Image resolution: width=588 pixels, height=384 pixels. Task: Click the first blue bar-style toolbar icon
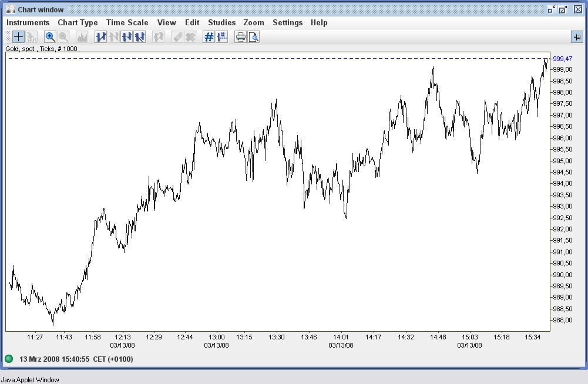pos(100,37)
